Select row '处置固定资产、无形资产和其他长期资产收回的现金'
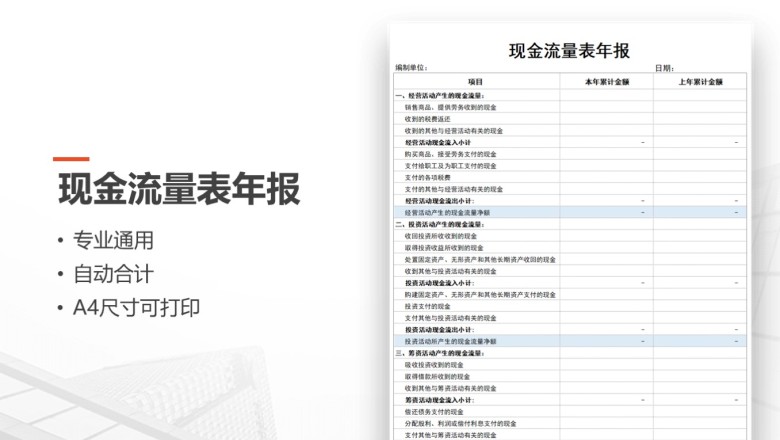The height and width of the screenshot is (440, 780). pos(570,260)
